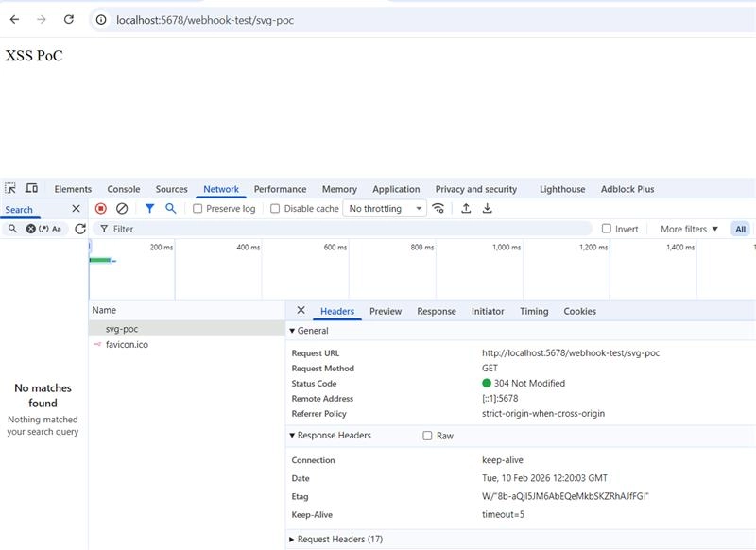Check the Invert checkbox
This screenshot has height=550, width=756.
pos(607,228)
